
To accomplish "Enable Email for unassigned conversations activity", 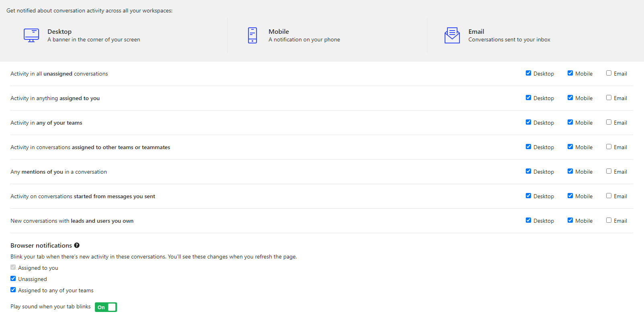I will pyautogui.click(x=609, y=73).
